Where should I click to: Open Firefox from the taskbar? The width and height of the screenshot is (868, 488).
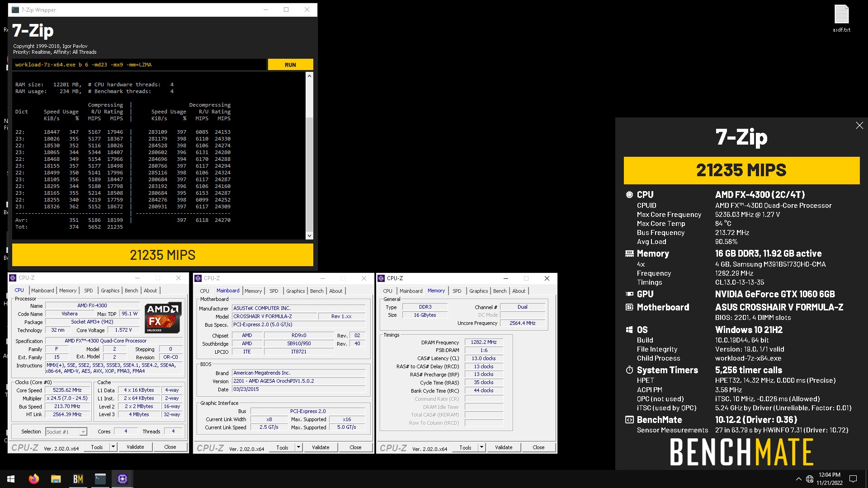tap(34, 479)
